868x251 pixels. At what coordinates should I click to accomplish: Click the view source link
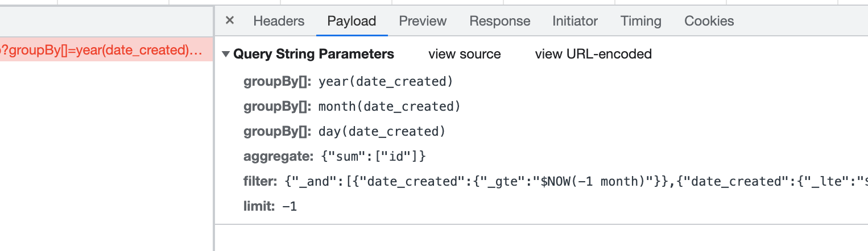[x=465, y=54]
